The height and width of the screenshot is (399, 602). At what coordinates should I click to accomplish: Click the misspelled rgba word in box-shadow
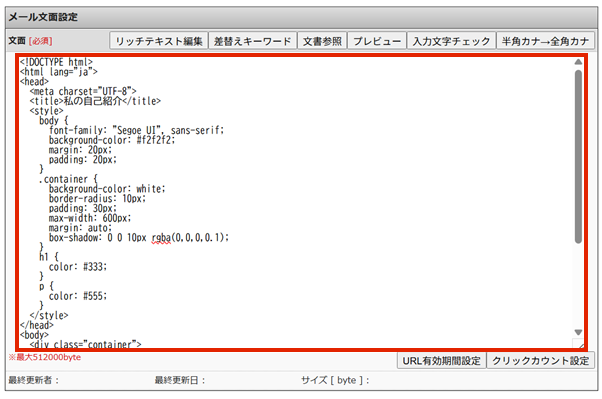pyautogui.click(x=161, y=238)
